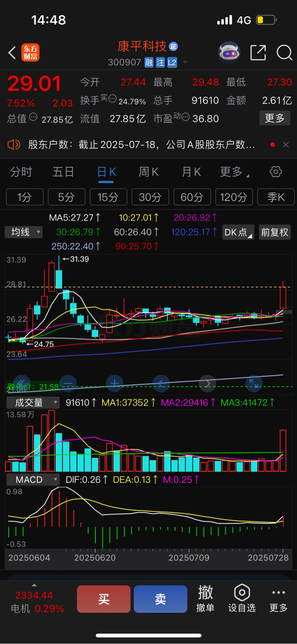Tap the info icon beside 市盈动

(186, 117)
